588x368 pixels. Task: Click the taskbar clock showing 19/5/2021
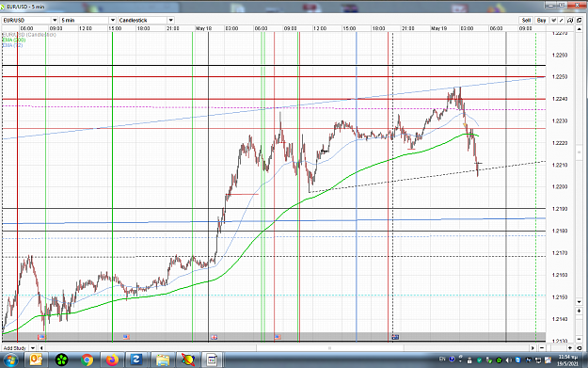pyautogui.click(x=567, y=360)
